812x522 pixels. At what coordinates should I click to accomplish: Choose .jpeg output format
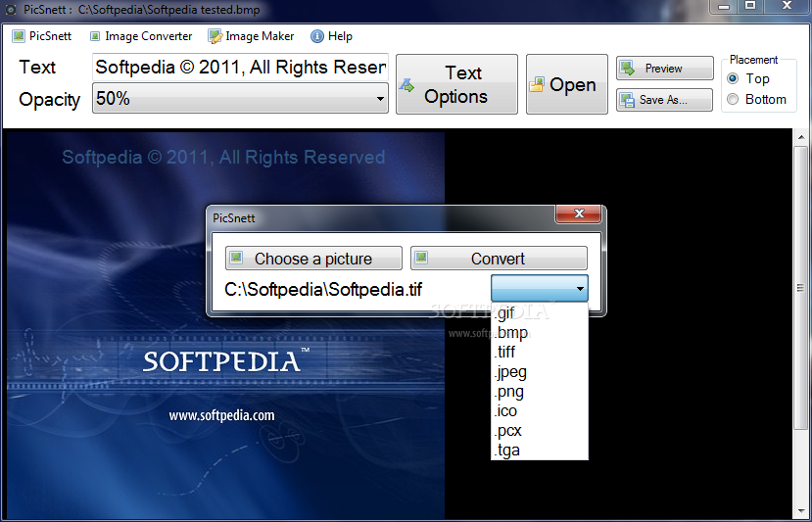pyautogui.click(x=540, y=372)
